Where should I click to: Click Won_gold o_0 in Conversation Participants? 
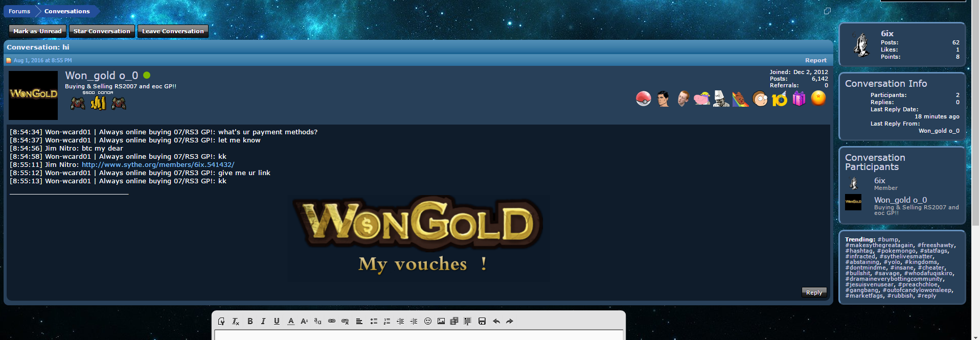pos(900,200)
